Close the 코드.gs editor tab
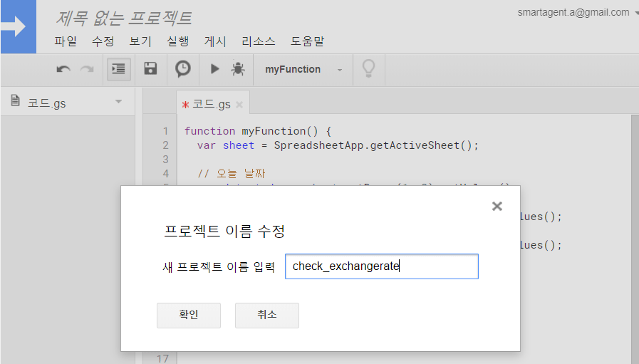Image resolution: width=639 pixels, height=364 pixels. coord(239,105)
